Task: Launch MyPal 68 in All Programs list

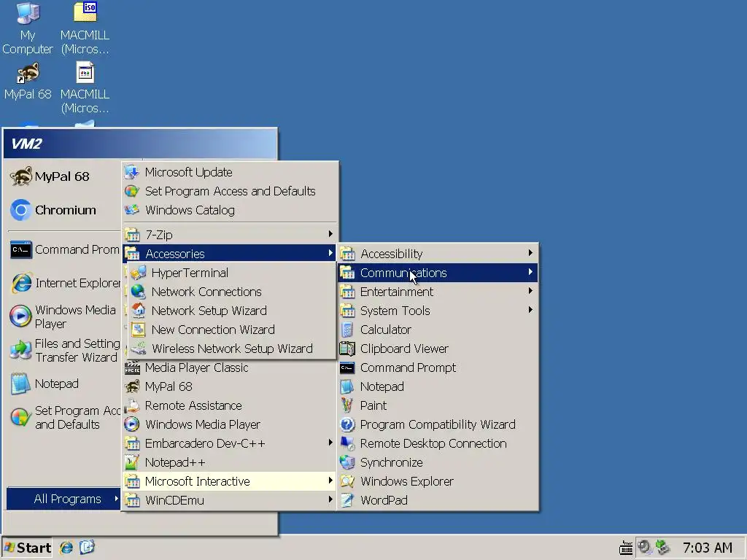Action: [x=230, y=386]
